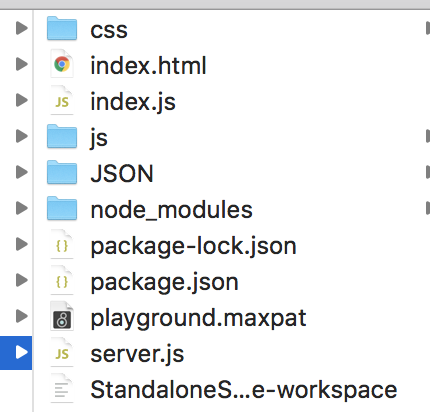Viewport: 430px width, 412px height.
Task: Click the Chrome icon beside index.html
Action: 62,64
